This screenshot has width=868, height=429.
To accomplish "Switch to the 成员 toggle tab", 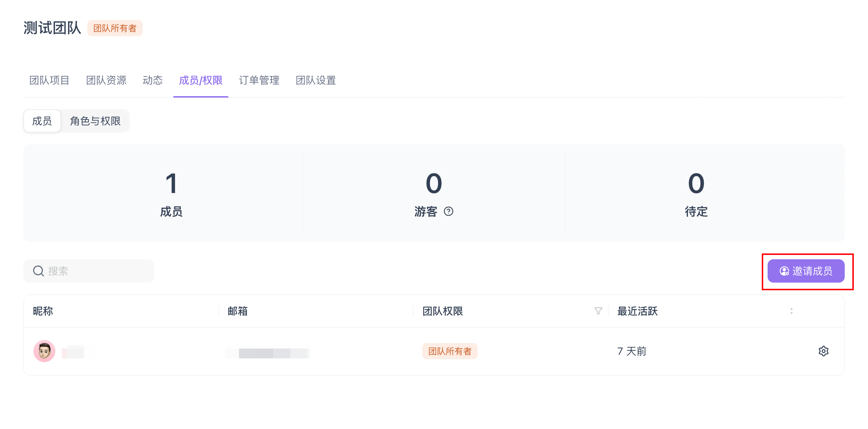I will click(x=42, y=121).
